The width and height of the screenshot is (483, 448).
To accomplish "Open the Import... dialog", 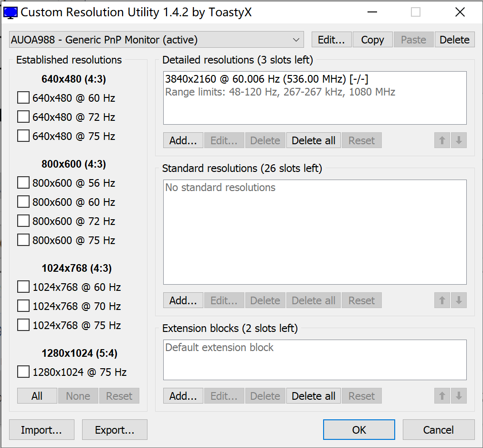I will (x=42, y=429).
